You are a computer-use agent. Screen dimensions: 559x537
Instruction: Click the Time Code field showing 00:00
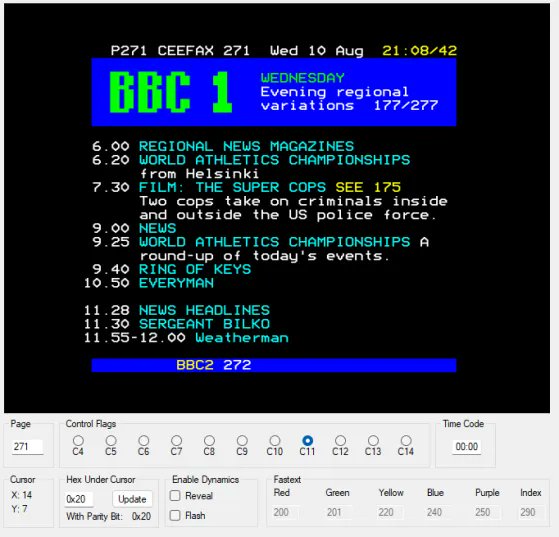[466, 446]
